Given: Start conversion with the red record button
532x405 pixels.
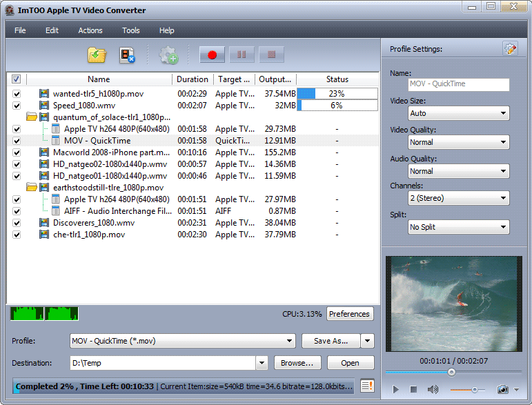Looking at the screenshot, I should click(212, 55).
